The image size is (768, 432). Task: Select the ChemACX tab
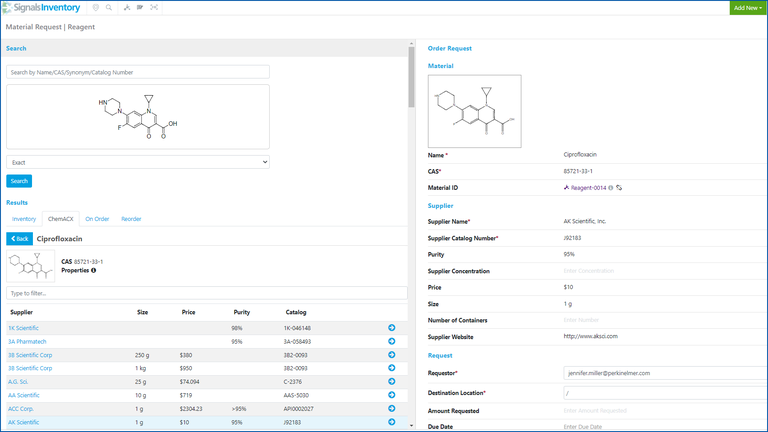tap(61, 219)
